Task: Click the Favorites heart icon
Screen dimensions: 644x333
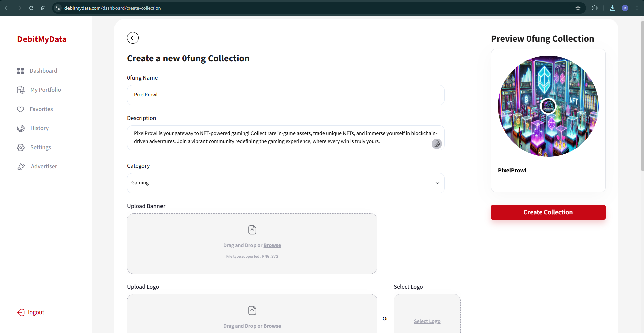Action: (x=20, y=109)
